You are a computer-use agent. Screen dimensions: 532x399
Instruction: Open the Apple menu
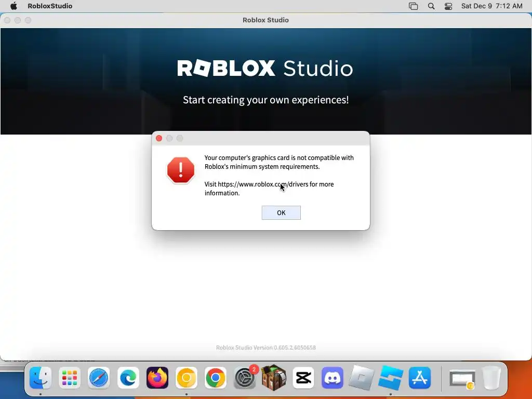coord(14,6)
